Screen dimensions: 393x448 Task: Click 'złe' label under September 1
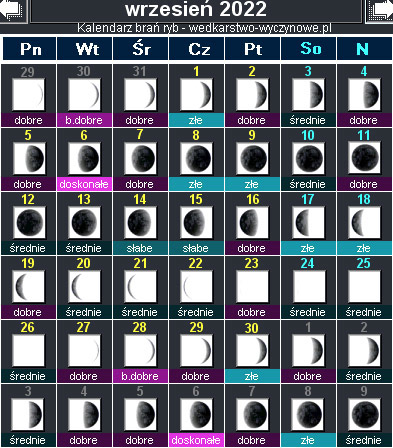click(x=196, y=120)
